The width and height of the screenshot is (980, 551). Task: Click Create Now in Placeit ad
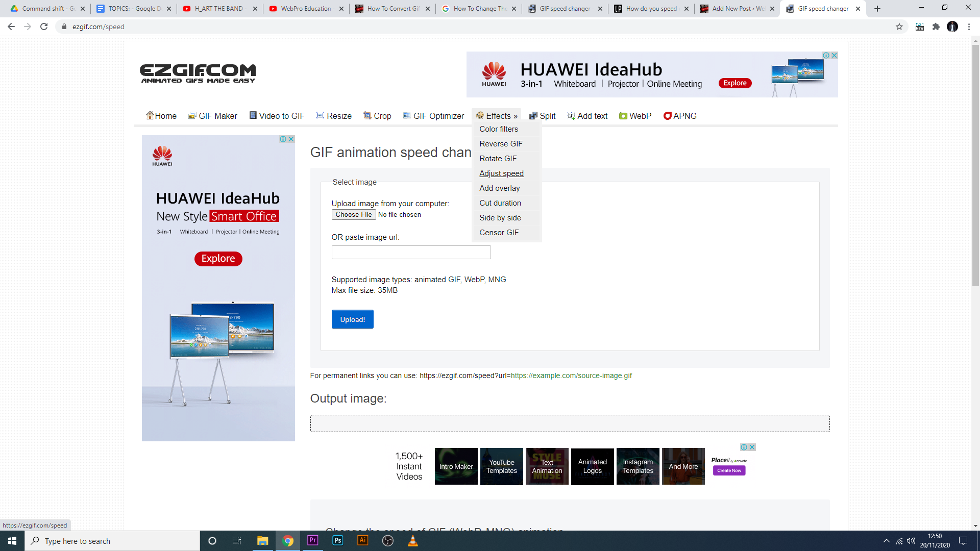(x=729, y=470)
